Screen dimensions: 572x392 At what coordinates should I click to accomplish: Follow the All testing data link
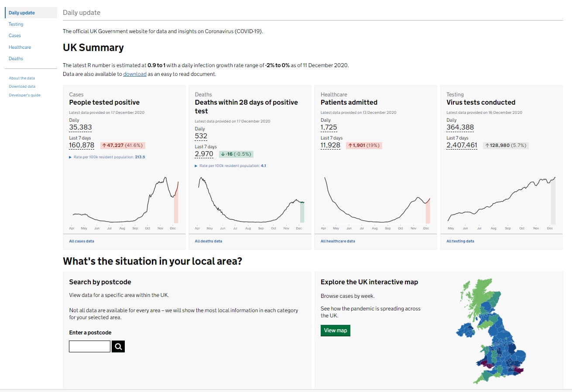pyautogui.click(x=460, y=241)
